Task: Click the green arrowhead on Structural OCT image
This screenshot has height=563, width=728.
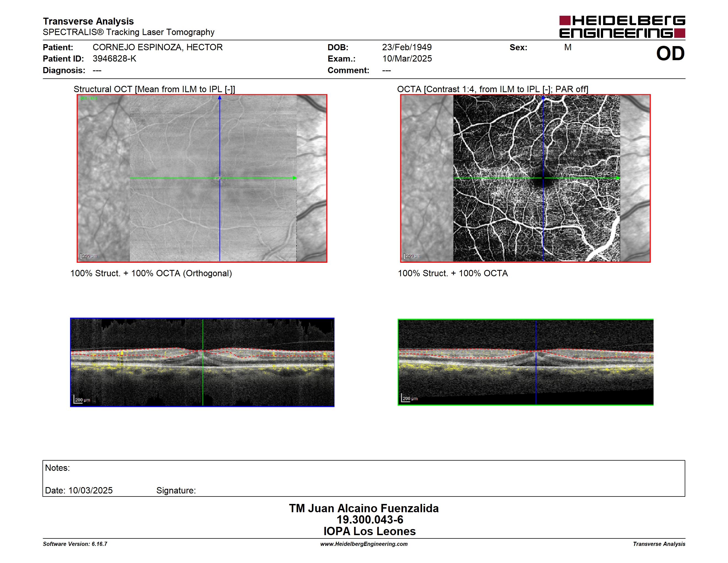Action: (x=295, y=178)
